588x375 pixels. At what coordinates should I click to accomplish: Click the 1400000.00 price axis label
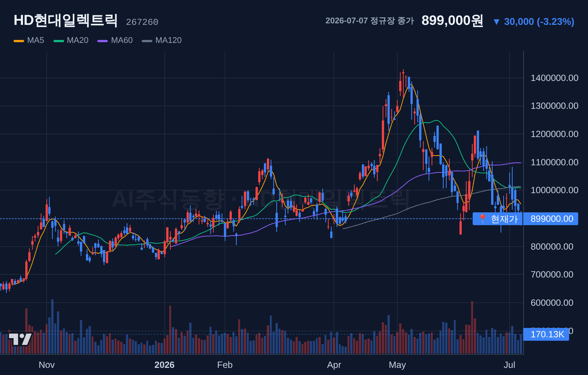554,78
